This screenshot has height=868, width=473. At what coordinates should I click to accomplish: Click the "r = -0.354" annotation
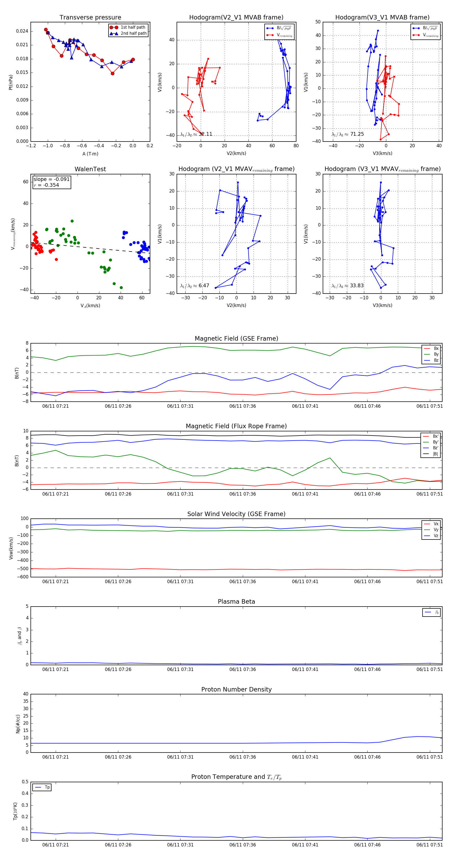(x=47, y=185)
